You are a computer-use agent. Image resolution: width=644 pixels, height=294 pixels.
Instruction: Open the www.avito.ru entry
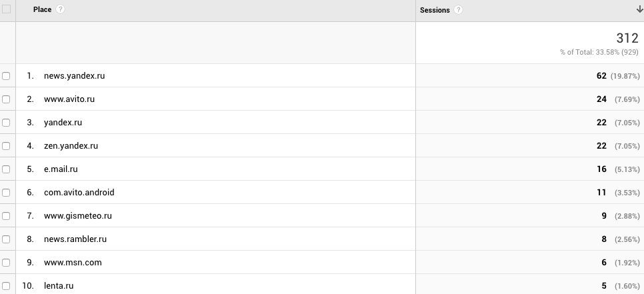tap(69, 99)
